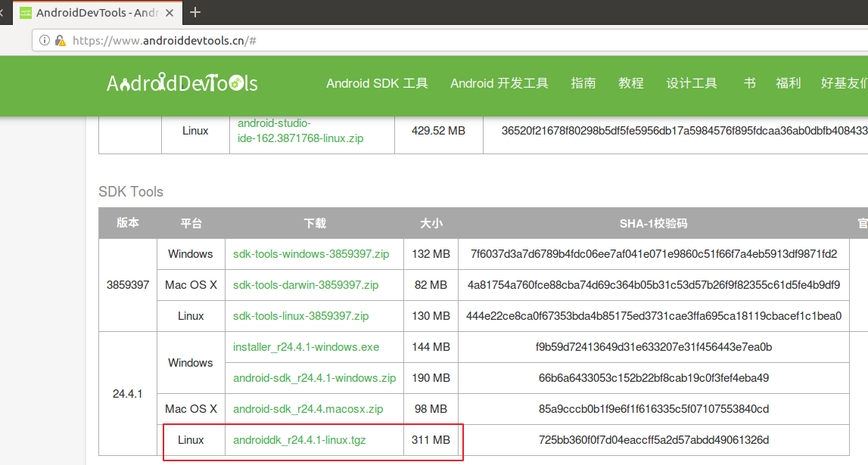Click the Windows platform cell for 3859397

(191, 254)
